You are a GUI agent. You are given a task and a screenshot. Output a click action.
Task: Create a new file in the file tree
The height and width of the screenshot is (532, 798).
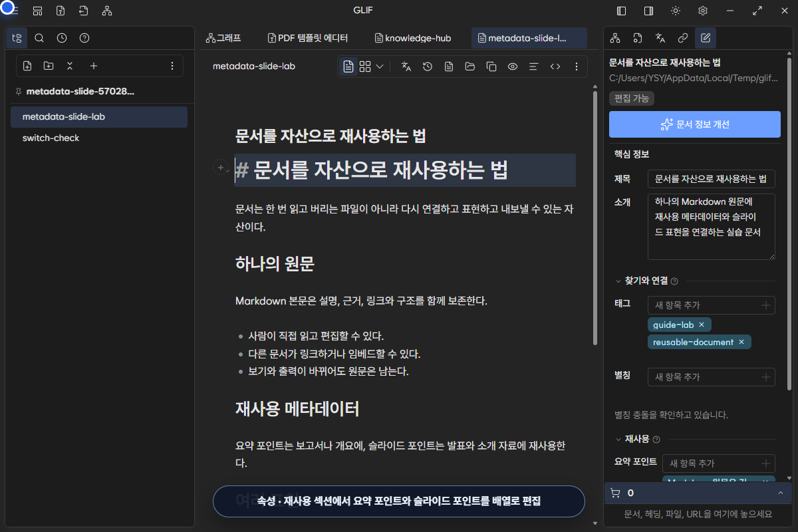[x=27, y=66]
